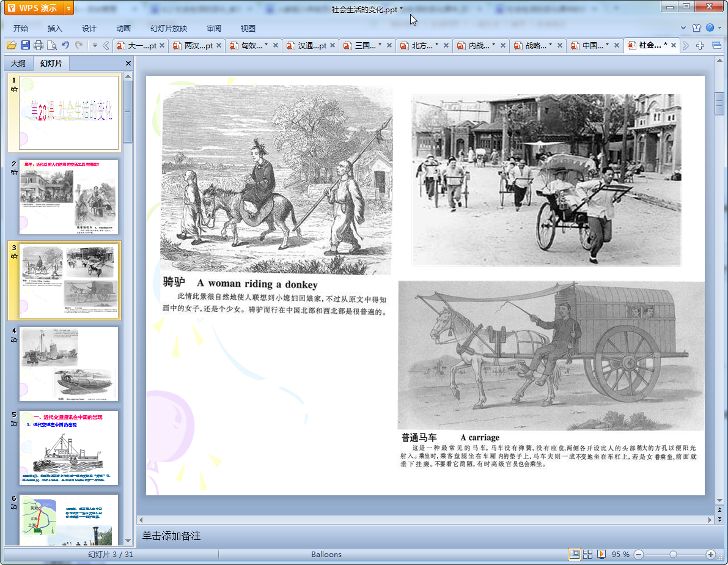The height and width of the screenshot is (565, 728).
Task: Open the 幻灯片放映 ribbon tab
Action: [x=169, y=28]
